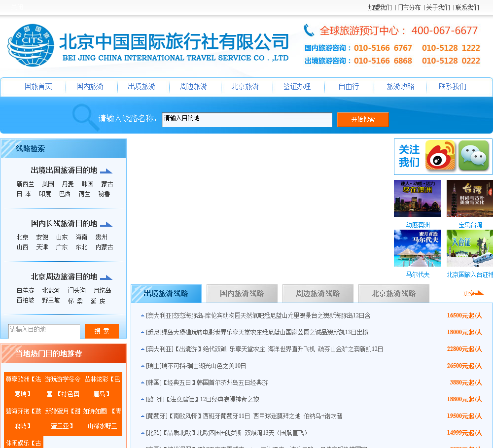The height and width of the screenshot is (448, 493).
Task: Select destination 韩国
Action: pyautogui.click(x=87, y=184)
